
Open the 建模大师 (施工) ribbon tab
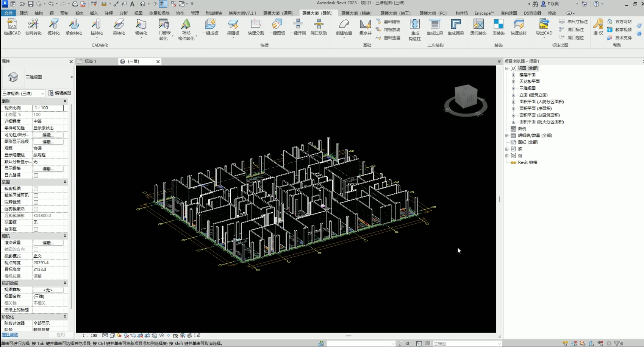tap(395, 13)
